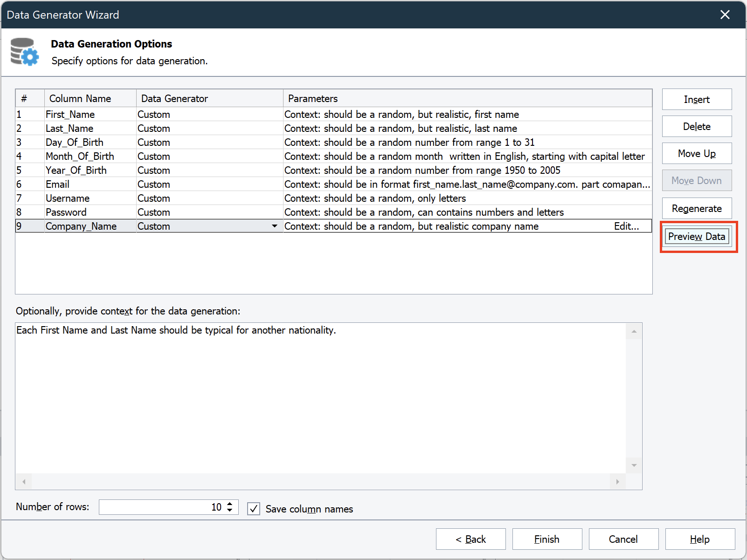Click Move Up for selected row
The height and width of the screenshot is (560, 747).
point(697,153)
